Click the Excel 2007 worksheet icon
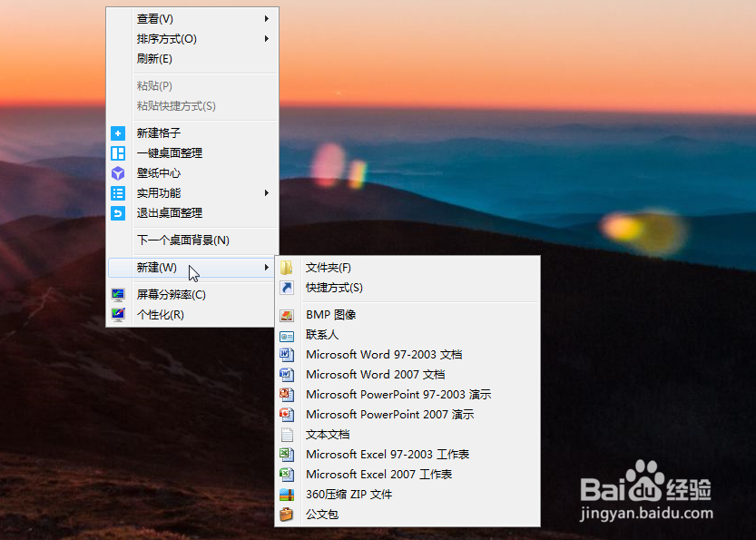 point(287,475)
